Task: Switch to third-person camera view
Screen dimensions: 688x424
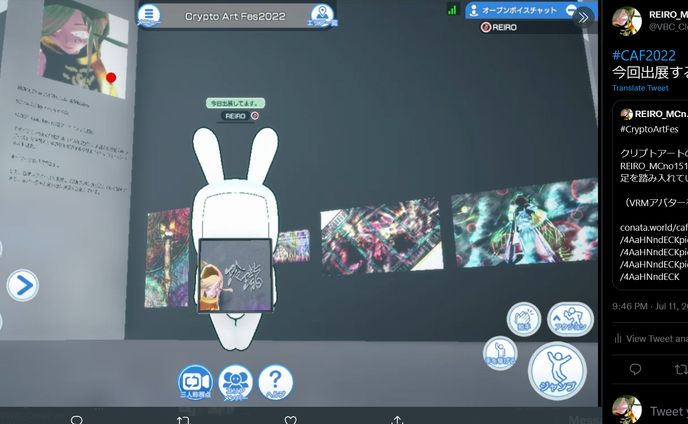Action: click(195, 382)
